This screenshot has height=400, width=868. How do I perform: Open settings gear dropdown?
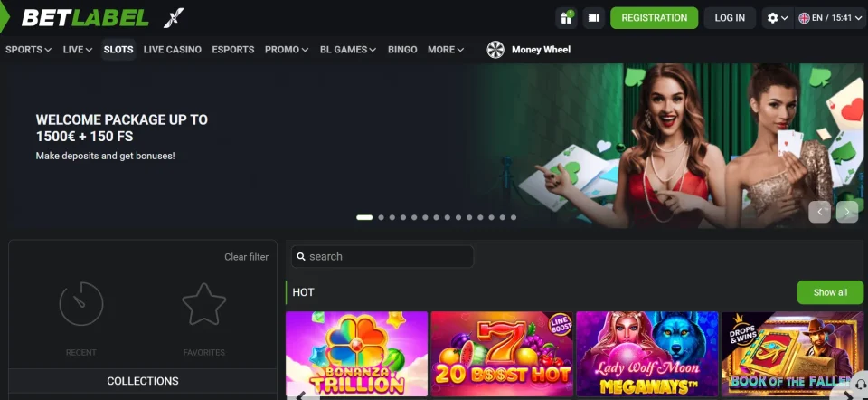tap(778, 18)
